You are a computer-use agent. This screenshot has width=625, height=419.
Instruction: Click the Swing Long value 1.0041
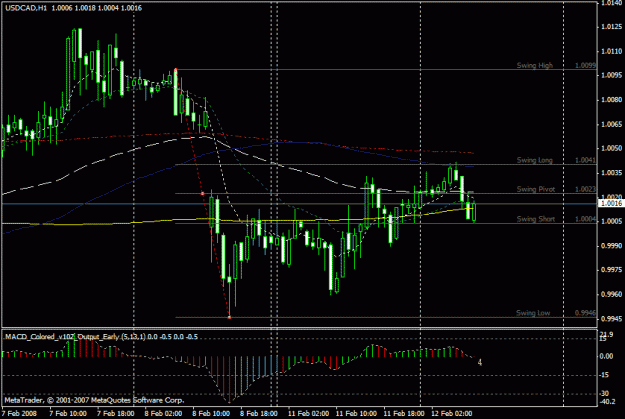coord(585,160)
